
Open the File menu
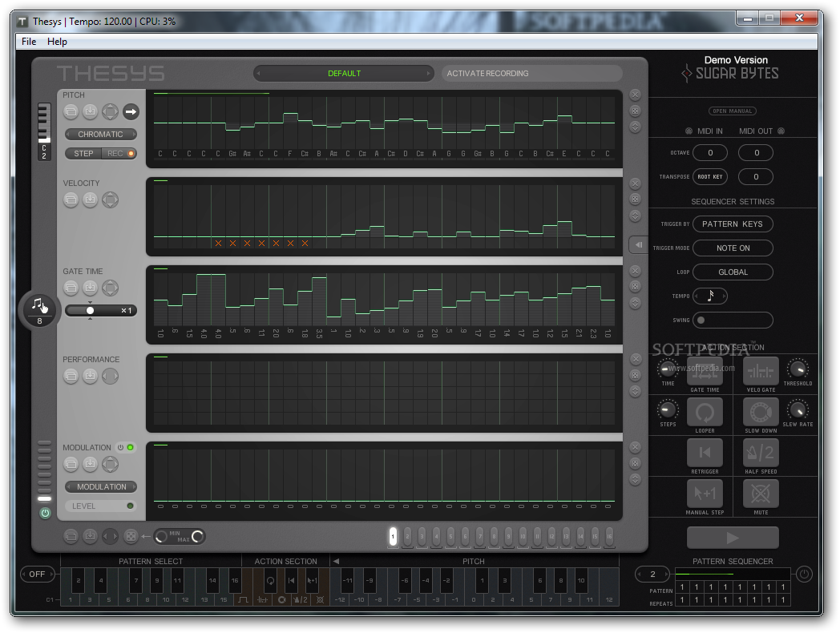tap(29, 41)
